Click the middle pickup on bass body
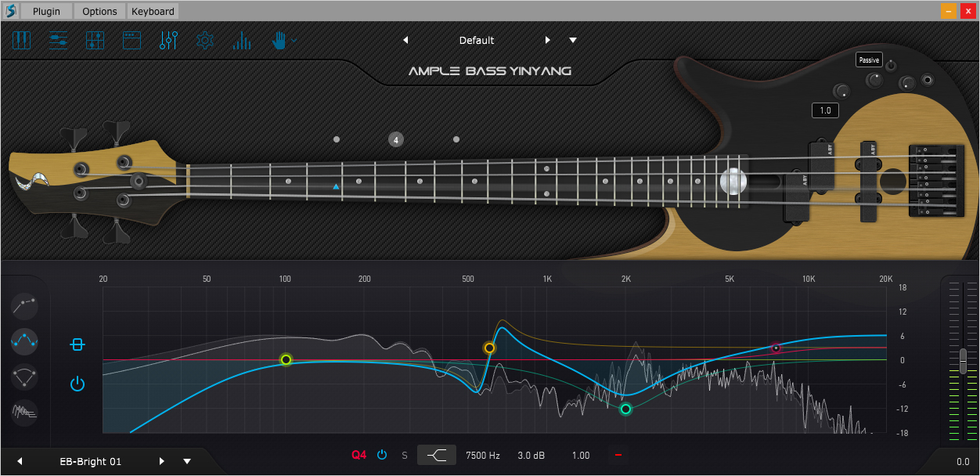980x476 pixels. coord(823,166)
